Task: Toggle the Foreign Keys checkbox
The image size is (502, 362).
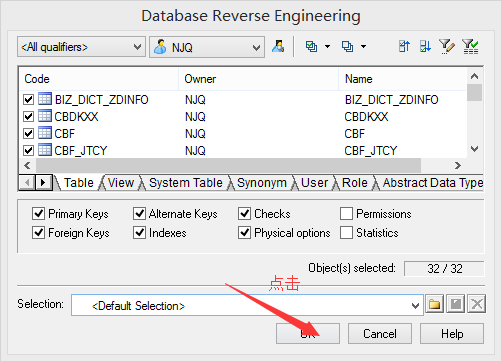Action: [x=38, y=233]
